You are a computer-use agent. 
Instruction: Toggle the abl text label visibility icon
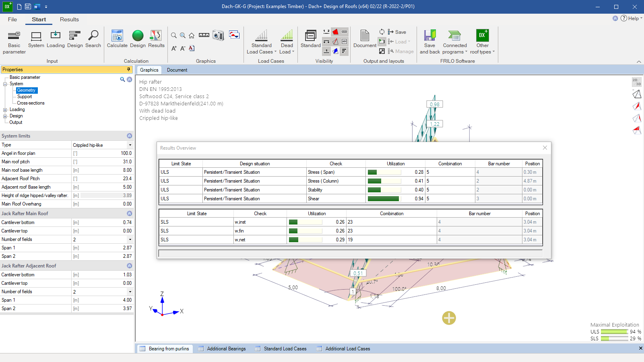click(345, 41)
